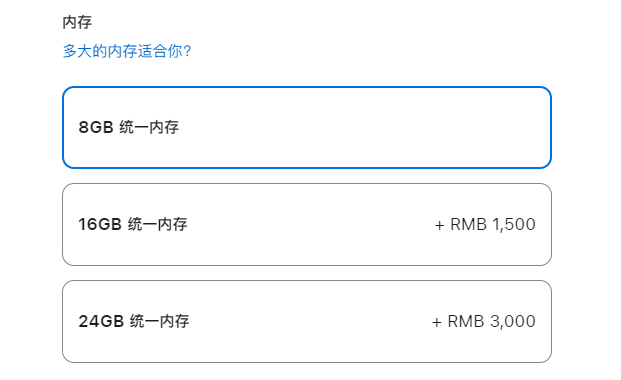The height and width of the screenshot is (380, 621).
Task: Select the 8GB 统一内存 option
Action: point(307,127)
